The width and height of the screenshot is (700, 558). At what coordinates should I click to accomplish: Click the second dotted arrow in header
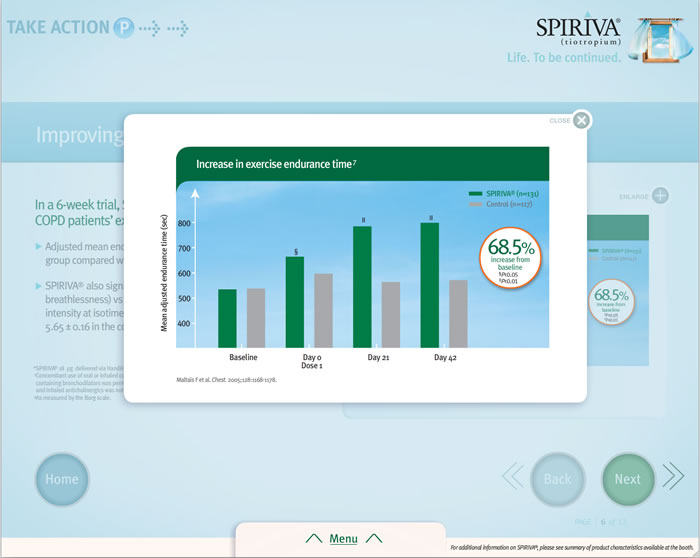pyautogui.click(x=178, y=28)
